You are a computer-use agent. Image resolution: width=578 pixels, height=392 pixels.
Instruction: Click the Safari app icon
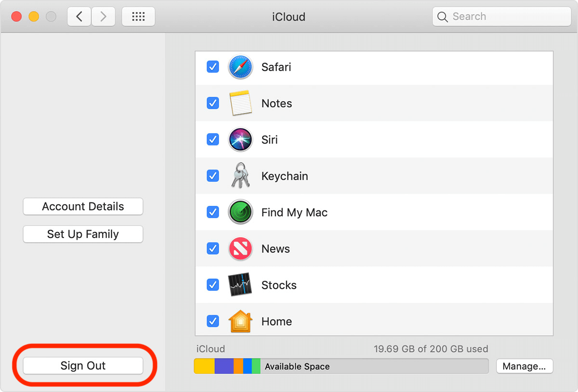(x=240, y=67)
